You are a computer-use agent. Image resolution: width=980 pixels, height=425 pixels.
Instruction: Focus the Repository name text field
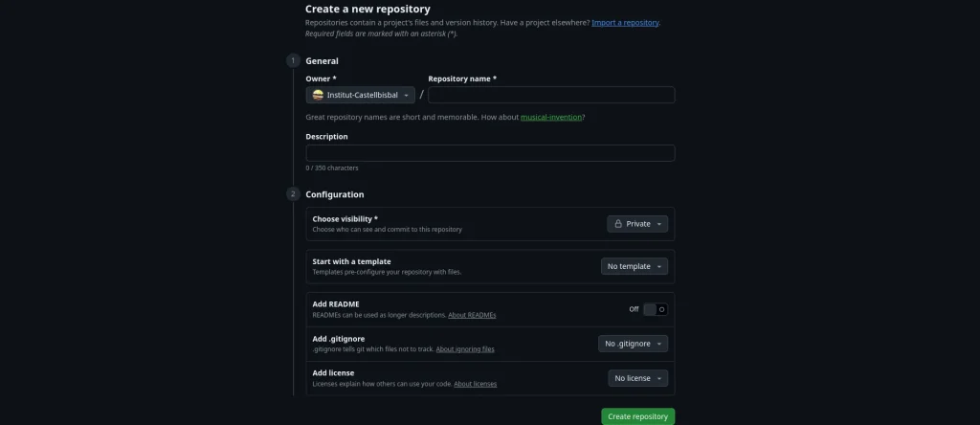point(551,95)
